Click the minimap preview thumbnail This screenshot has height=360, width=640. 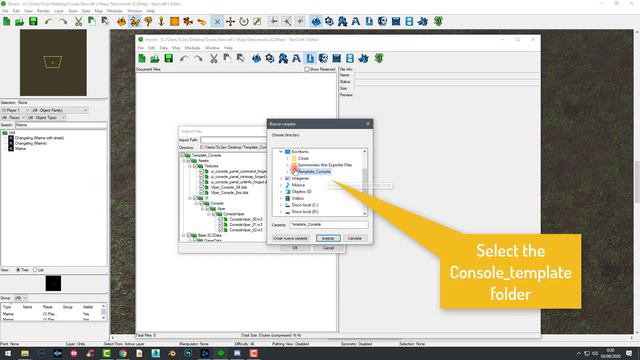53,62
